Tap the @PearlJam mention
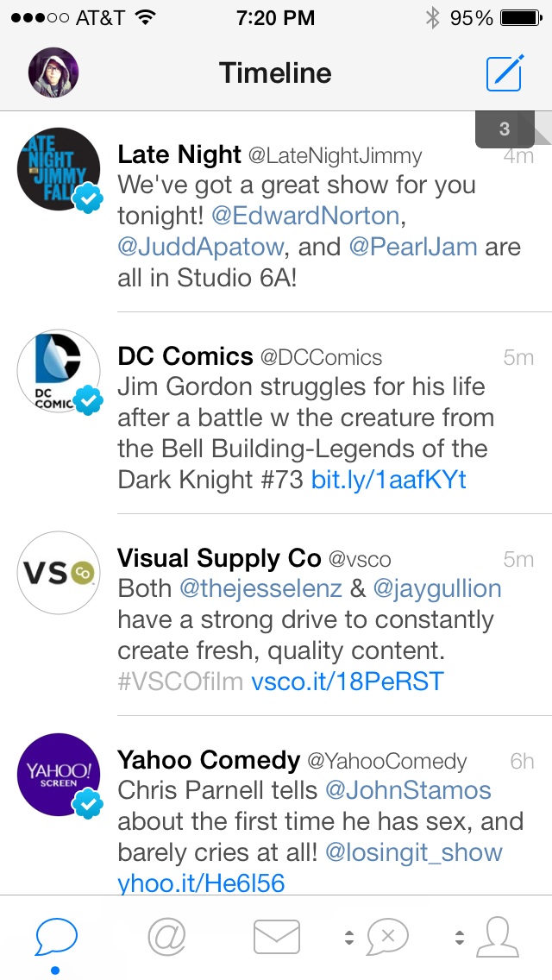Screen dimensions: 552x980 pos(412,247)
